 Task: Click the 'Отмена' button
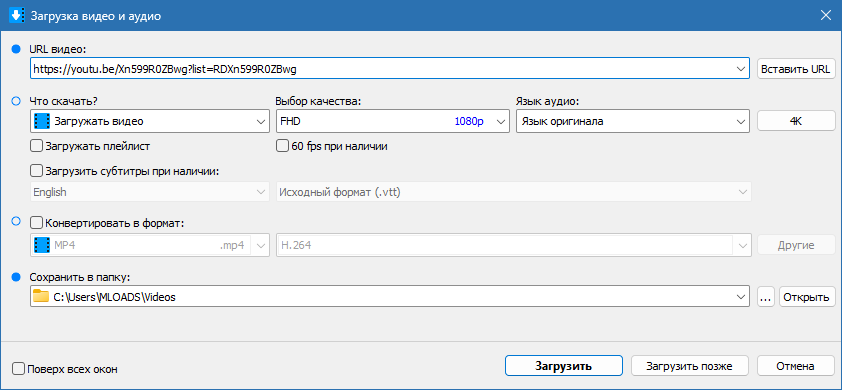pos(795,366)
